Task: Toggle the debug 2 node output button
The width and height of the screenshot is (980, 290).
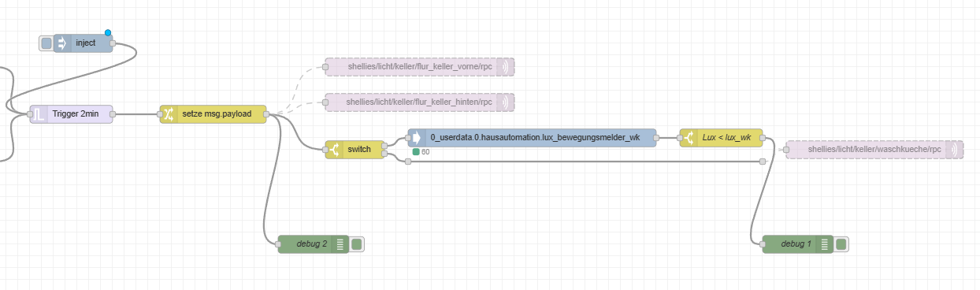Action: (357, 244)
